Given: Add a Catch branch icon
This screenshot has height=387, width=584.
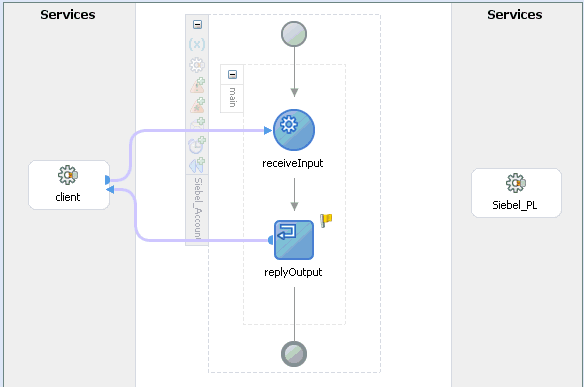Looking at the screenshot, I should click(x=197, y=85).
